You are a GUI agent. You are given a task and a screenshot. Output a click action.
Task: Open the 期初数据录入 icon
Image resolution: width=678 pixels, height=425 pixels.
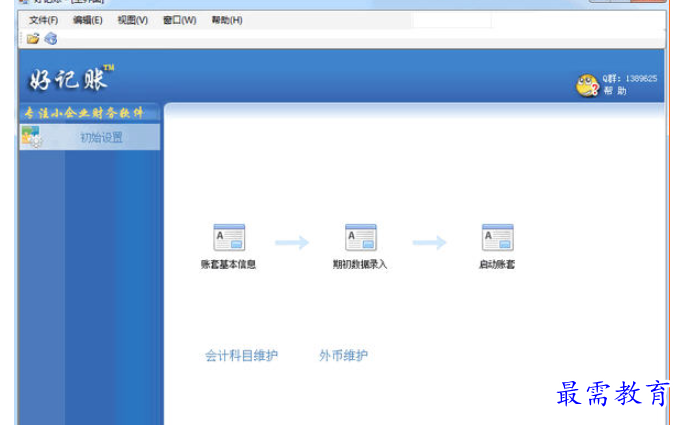point(361,238)
